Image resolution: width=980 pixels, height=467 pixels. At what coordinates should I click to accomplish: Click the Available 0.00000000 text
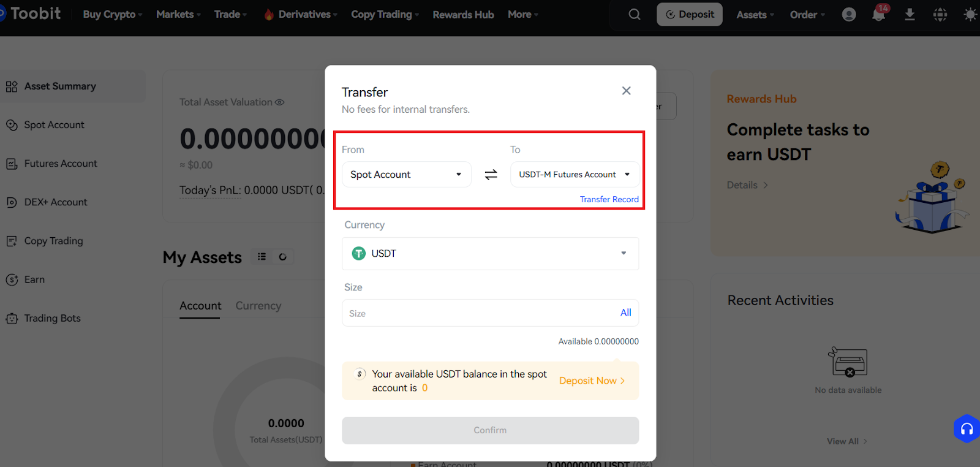(598, 341)
